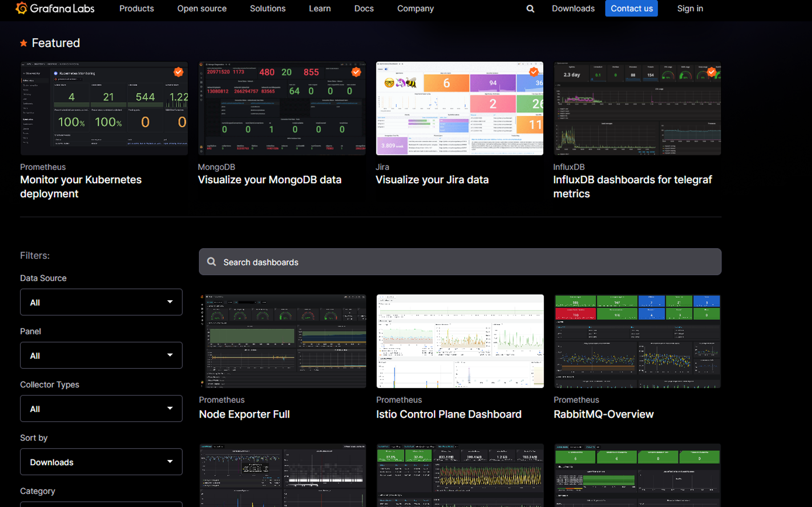Open the RabbitMQ-Overview dashboard thumbnail
The width and height of the screenshot is (812, 507).
pos(637,341)
